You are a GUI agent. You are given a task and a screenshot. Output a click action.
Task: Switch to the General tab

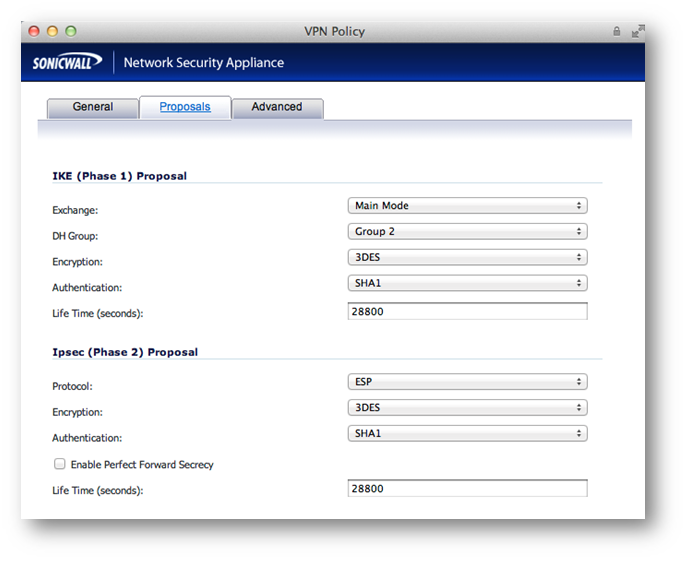coord(93,108)
